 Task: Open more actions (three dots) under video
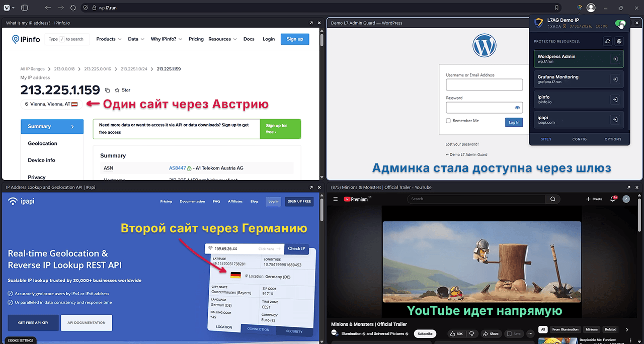pos(530,333)
